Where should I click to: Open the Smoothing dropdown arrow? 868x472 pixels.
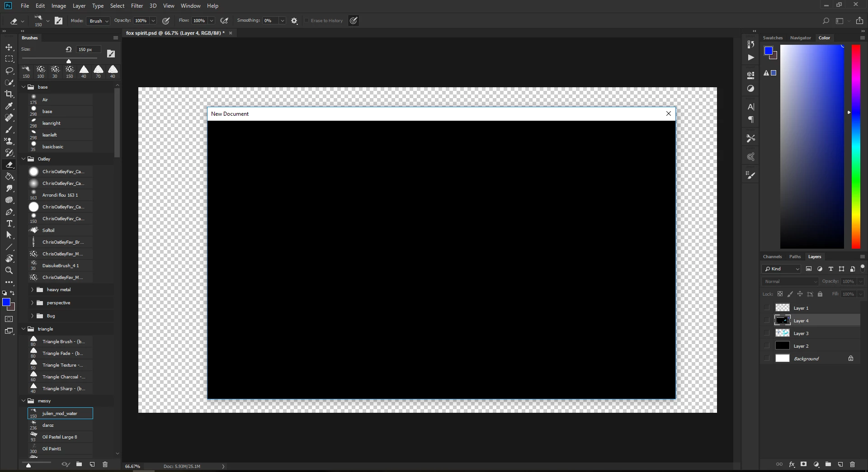coord(282,21)
